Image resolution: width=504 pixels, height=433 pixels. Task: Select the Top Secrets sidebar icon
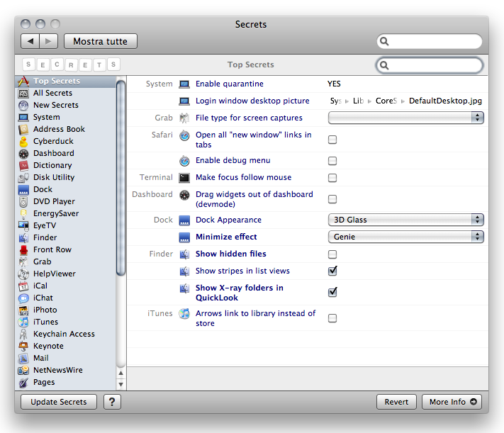click(x=23, y=81)
